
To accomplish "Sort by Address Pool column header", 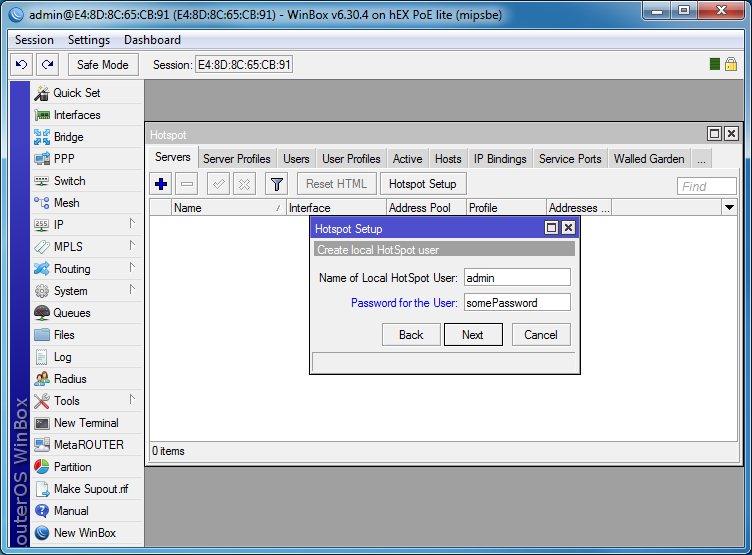I will [x=426, y=208].
